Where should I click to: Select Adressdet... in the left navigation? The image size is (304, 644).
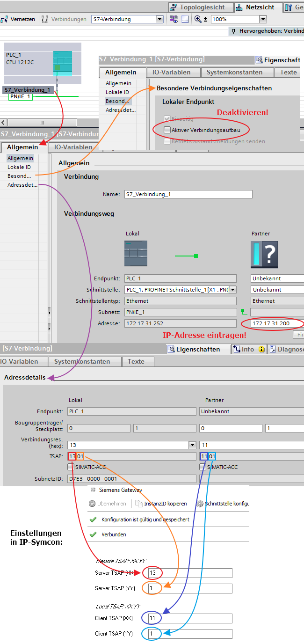22,185
